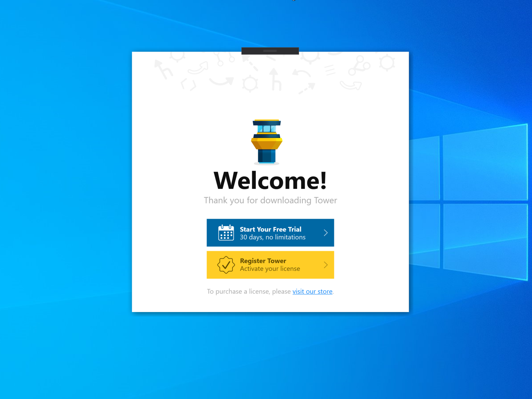Click the "Thank you for downloading Tower" text

point(270,200)
